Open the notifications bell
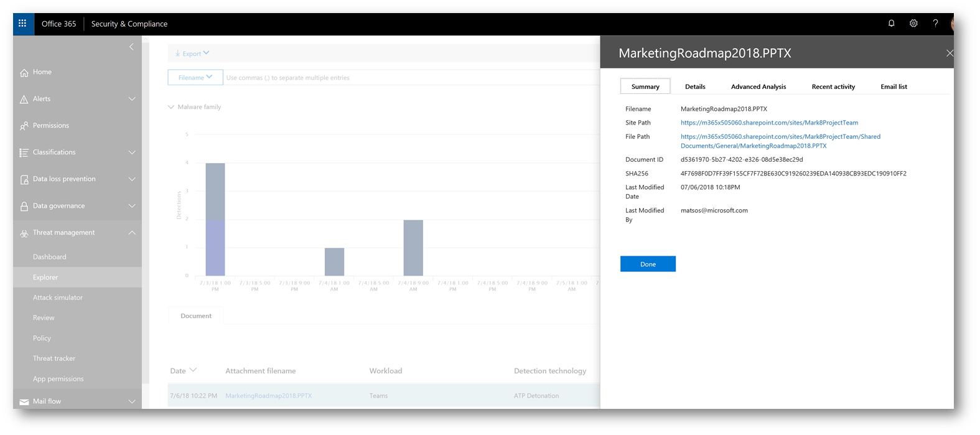 pyautogui.click(x=892, y=24)
